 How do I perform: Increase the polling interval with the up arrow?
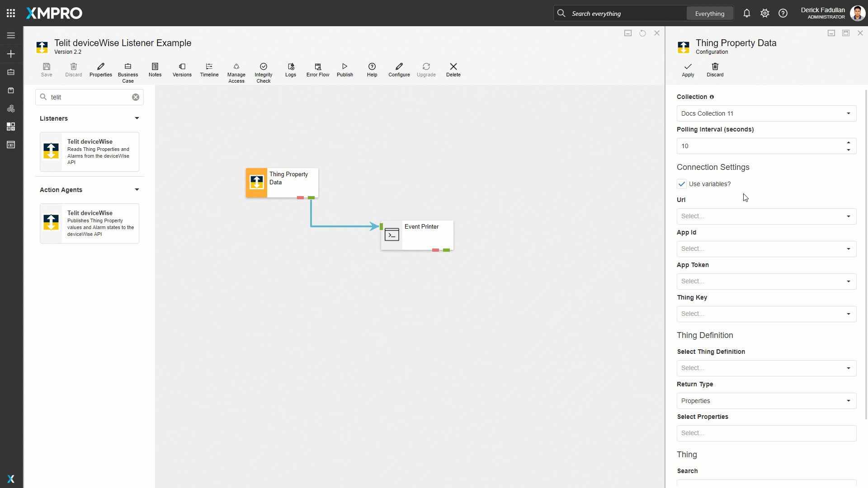coord(849,143)
